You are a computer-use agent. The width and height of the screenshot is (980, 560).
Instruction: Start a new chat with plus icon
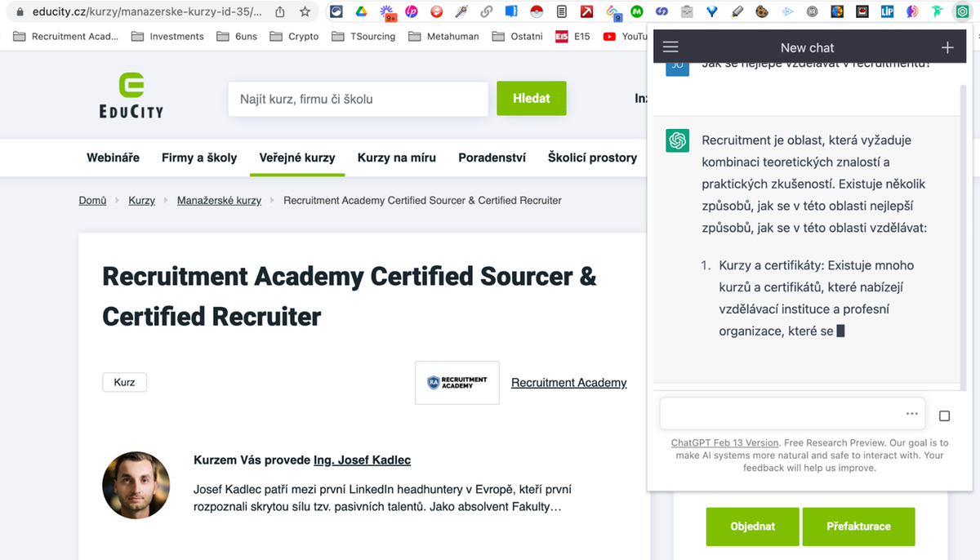click(x=947, y=47)
